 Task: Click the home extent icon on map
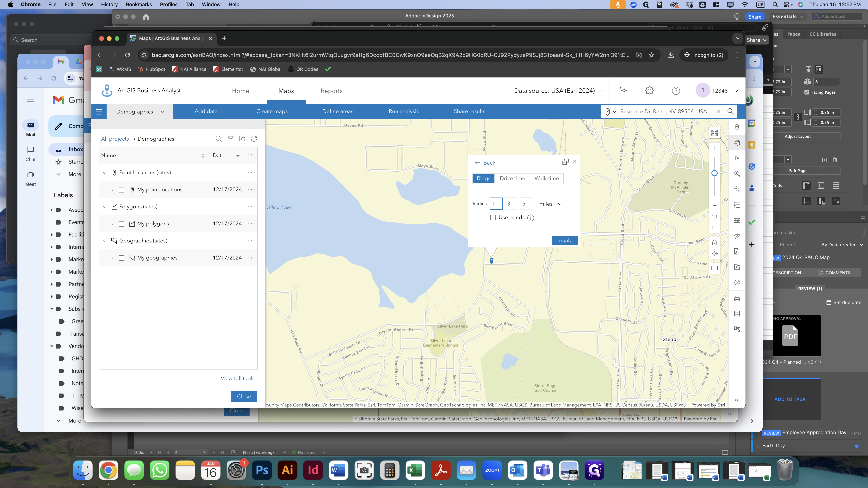click(x=714, y=242)
